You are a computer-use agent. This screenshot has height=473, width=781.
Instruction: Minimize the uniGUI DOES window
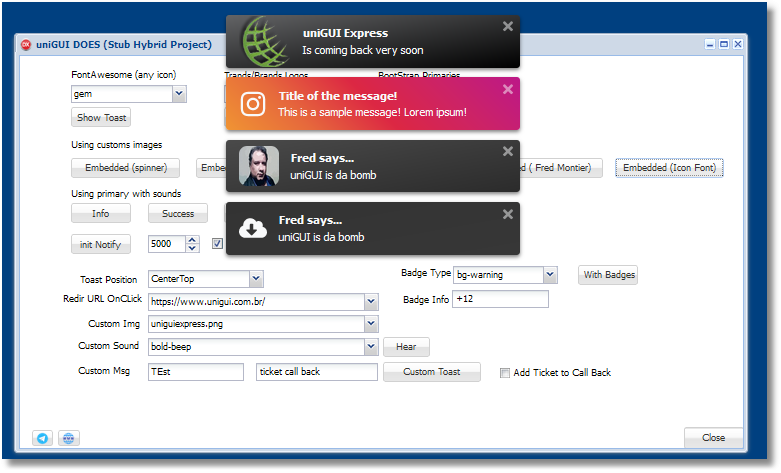click(710, 44)
